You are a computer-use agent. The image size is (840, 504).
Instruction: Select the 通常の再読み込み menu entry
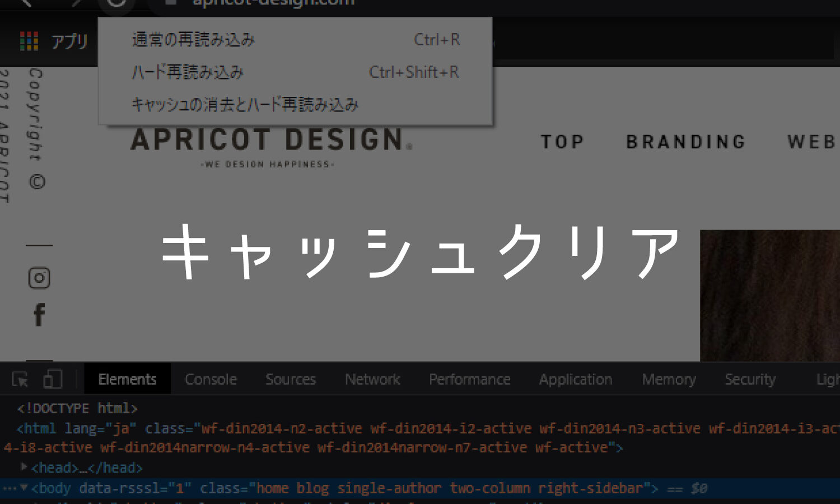295,40
